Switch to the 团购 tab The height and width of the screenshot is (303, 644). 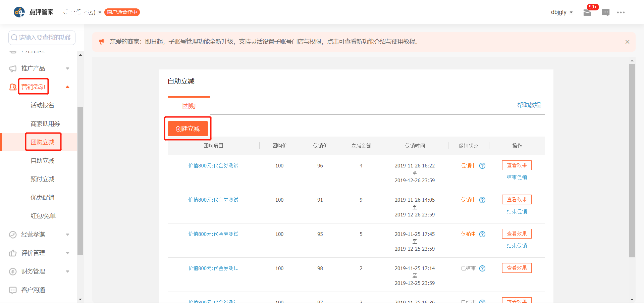[x=189, y=106]
